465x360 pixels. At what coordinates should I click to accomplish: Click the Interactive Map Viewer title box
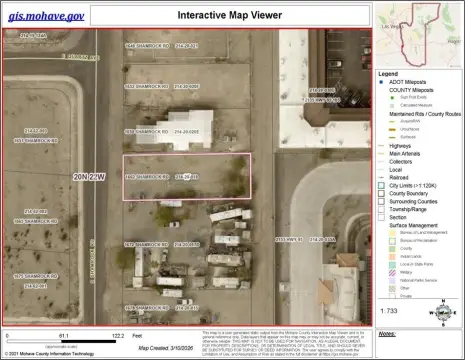tap(230, 15)
